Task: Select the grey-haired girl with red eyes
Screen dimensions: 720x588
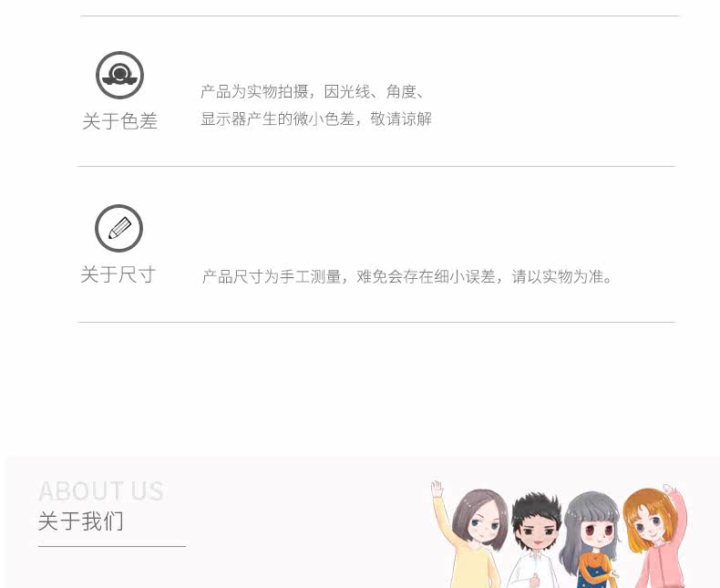Action: coord(590,541)
